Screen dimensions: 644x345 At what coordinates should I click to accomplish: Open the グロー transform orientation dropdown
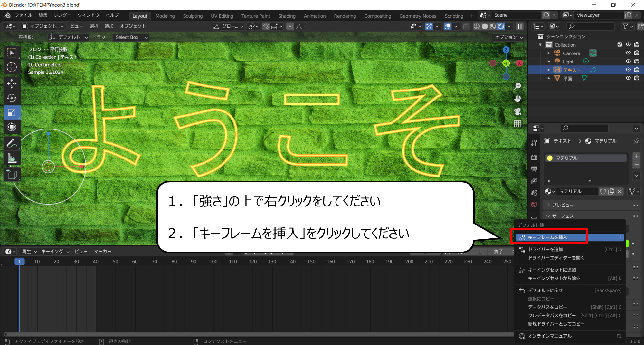[x=228, y=26]
